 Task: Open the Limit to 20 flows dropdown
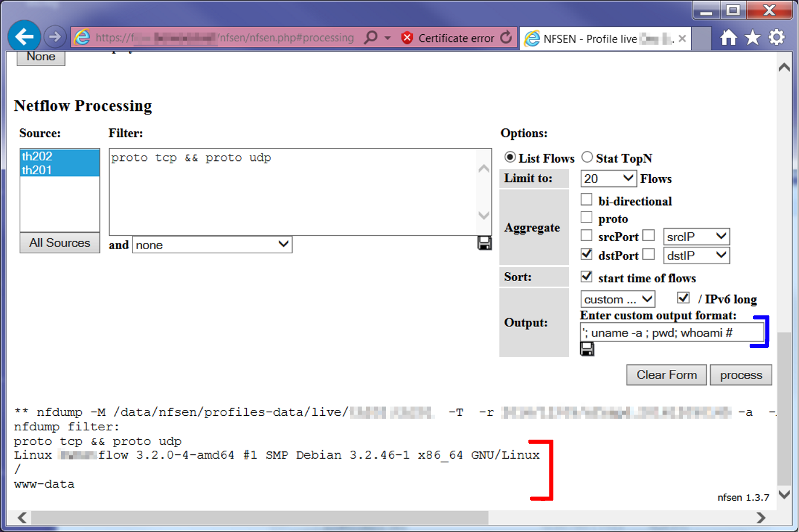coord(608,178)
